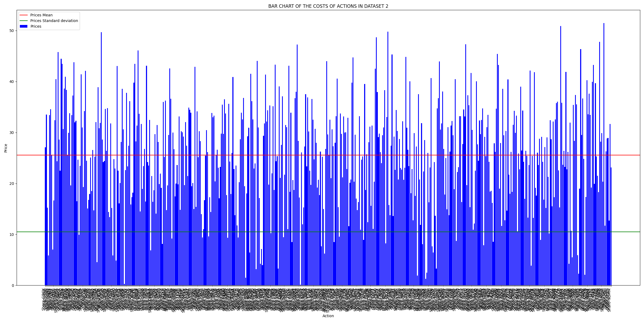
Task: Click y-axis tick label 0
Action: [13, 286]
